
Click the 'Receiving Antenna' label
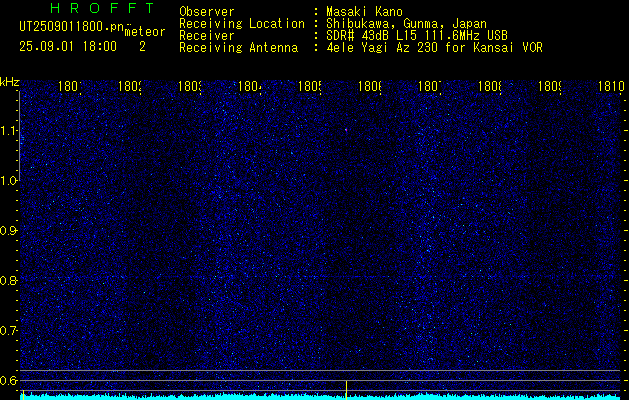[239, 48]
